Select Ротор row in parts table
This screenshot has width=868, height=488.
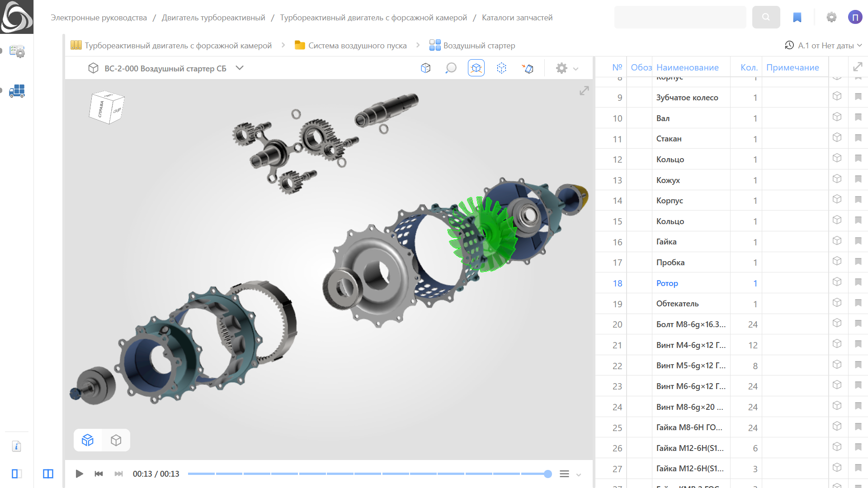(731, 283)
